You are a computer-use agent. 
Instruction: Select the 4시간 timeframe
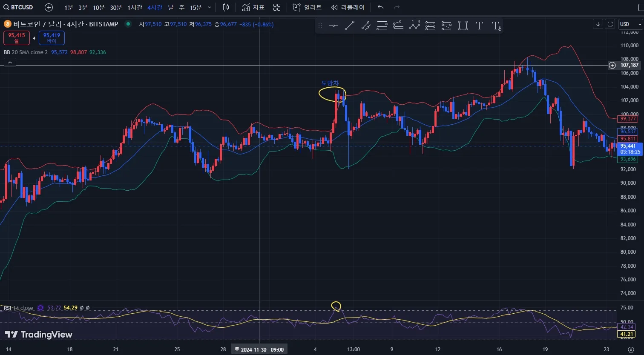tap(155, 8)
